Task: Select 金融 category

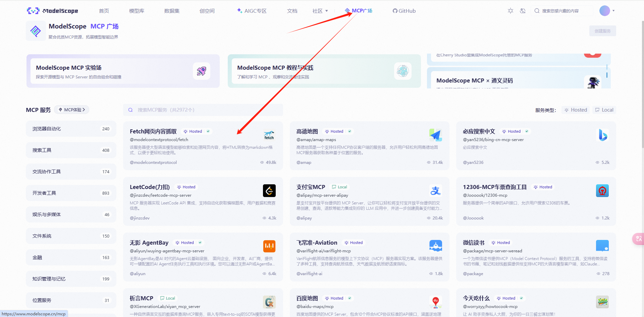Action: [71, 257]
